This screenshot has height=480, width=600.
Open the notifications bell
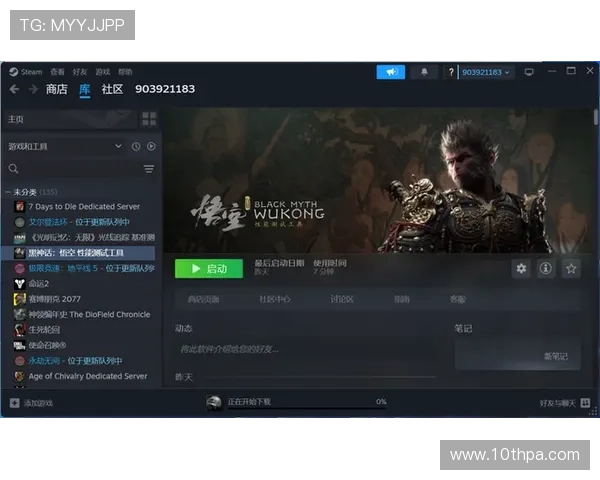pos(423,72)
